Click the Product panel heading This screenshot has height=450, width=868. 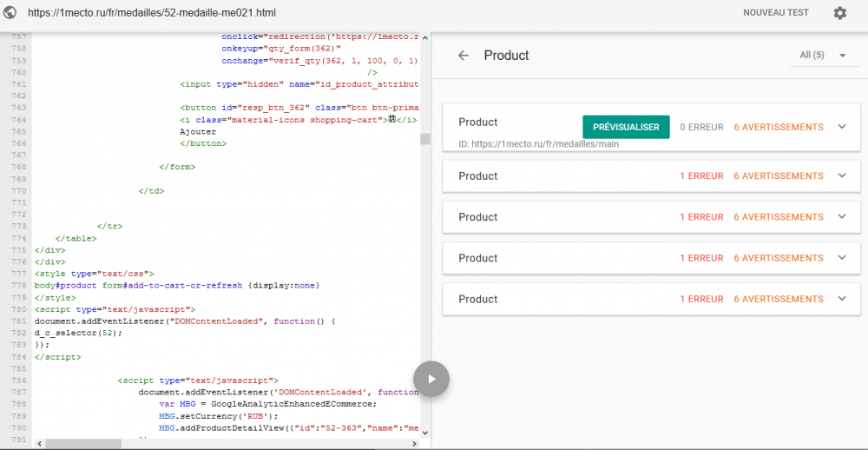pyautogui.click(x=506, y=56)
